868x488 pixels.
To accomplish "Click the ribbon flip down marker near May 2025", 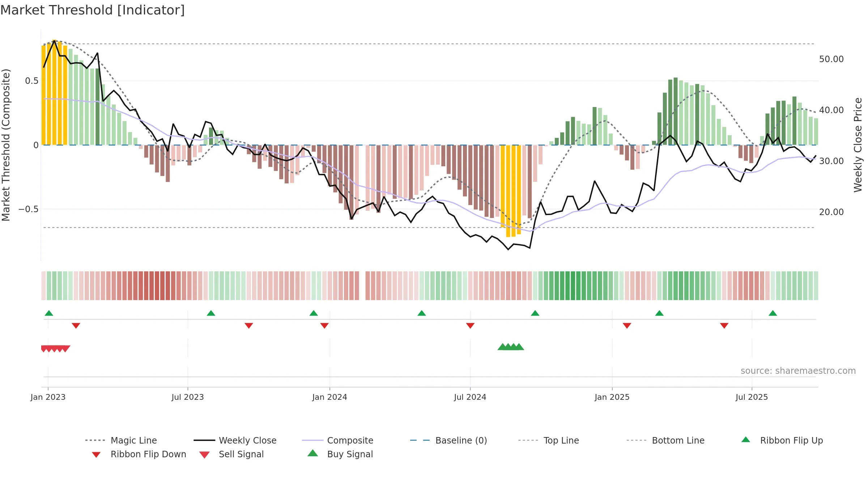I will (x=724, y=326).
